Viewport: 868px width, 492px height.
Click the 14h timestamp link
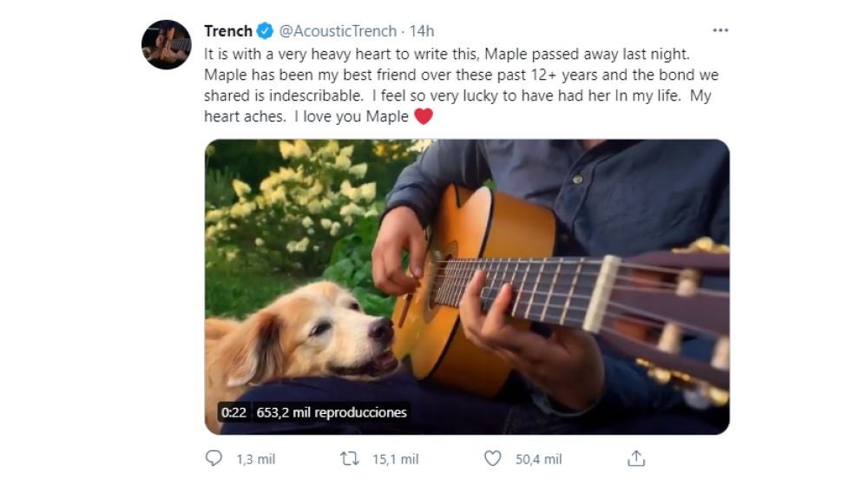[x=421, y=31]
